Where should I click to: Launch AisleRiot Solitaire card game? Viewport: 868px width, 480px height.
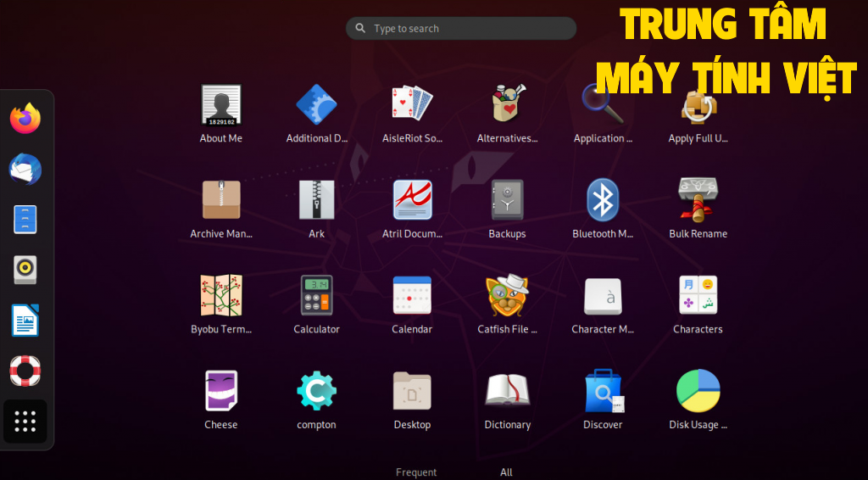pyautogui.click(x=412, y=105)
